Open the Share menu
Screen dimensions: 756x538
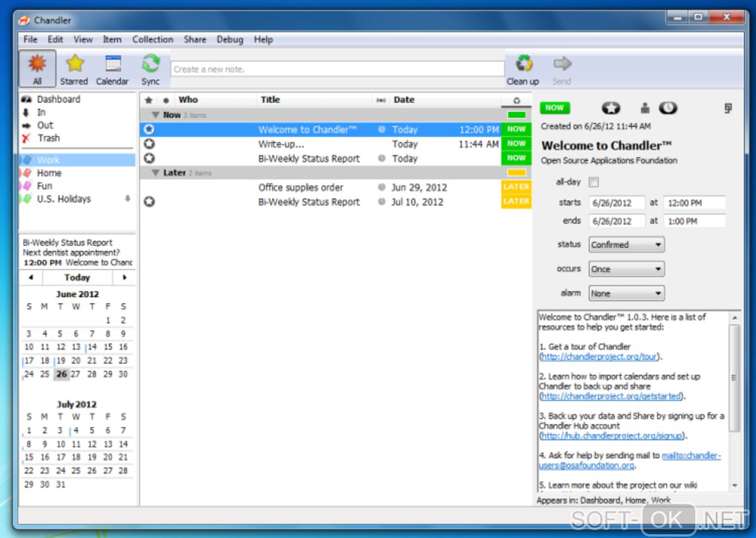pos(195,39)
